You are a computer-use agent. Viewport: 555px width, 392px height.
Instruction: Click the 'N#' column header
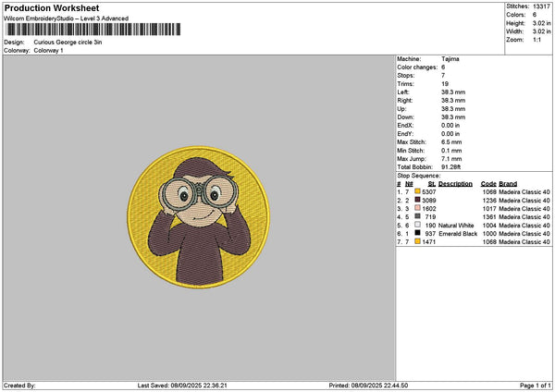(x=409, y=184)
